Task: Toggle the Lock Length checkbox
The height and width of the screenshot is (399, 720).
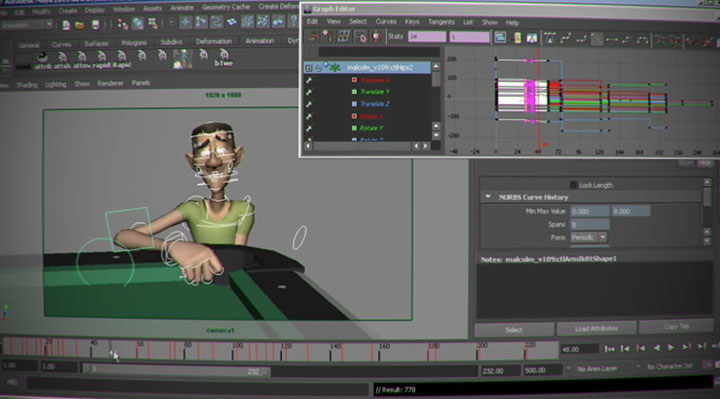Action: coord(573,185)
